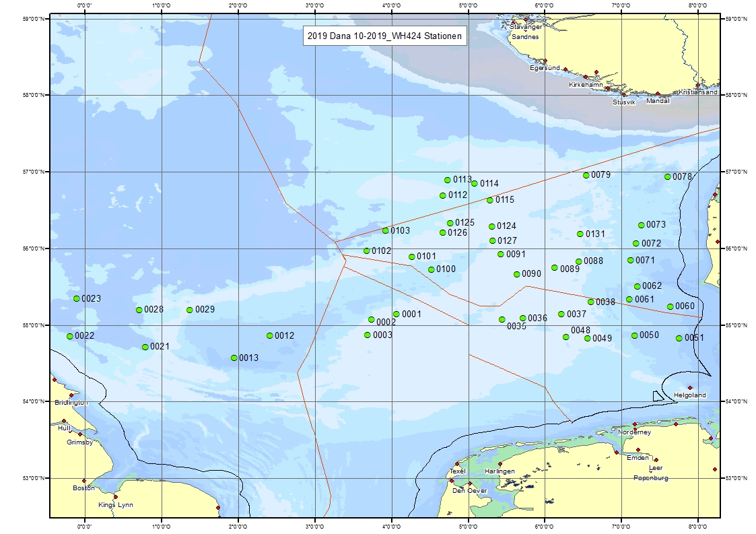Click the green marker for station 0023
The height and width of the screenshot is (534, 756).
[77, 298]
